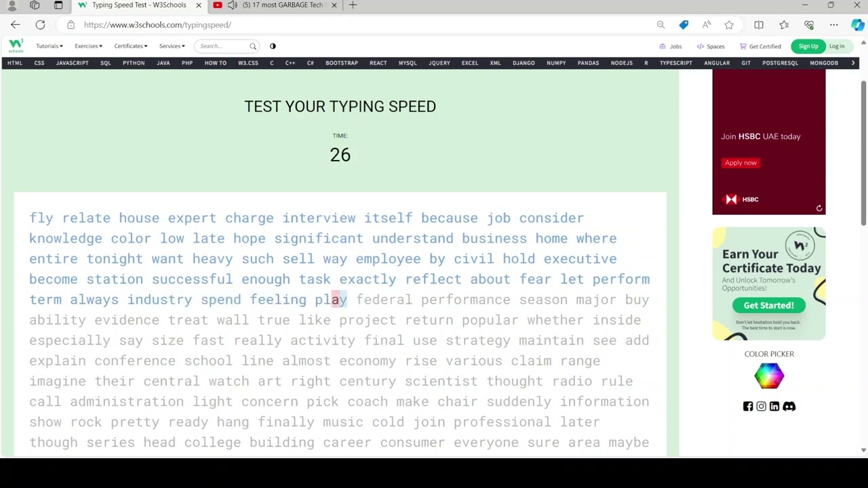Open the Jobs link
This screenshot has width=868, height=488.
(671, 47)
